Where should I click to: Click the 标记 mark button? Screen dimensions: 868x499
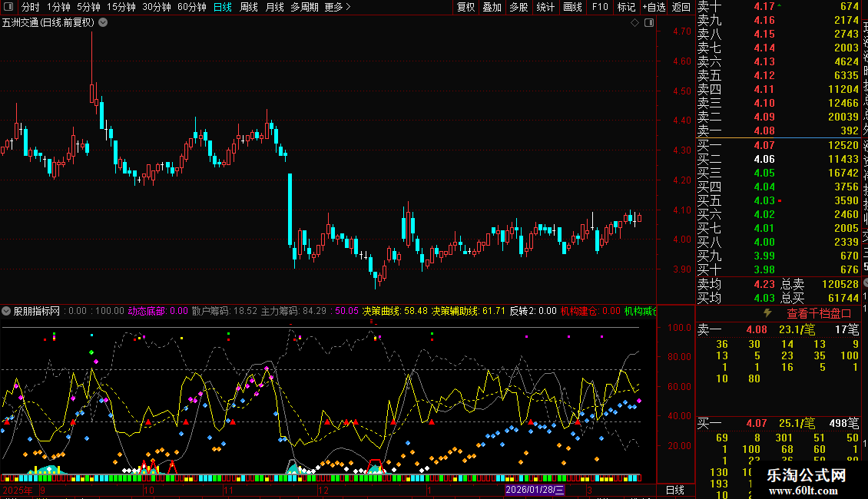pyautogui.click(x=627, y=7)
